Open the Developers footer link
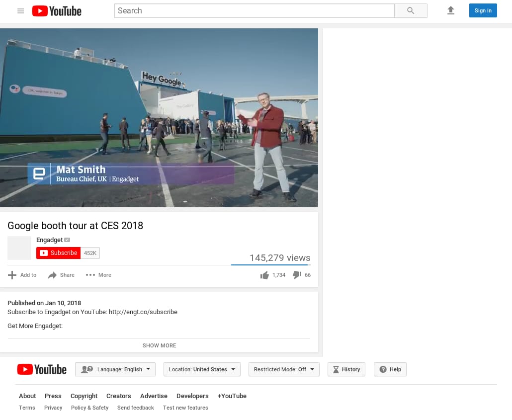Viewport: 512px width, 420px height. 192,396
